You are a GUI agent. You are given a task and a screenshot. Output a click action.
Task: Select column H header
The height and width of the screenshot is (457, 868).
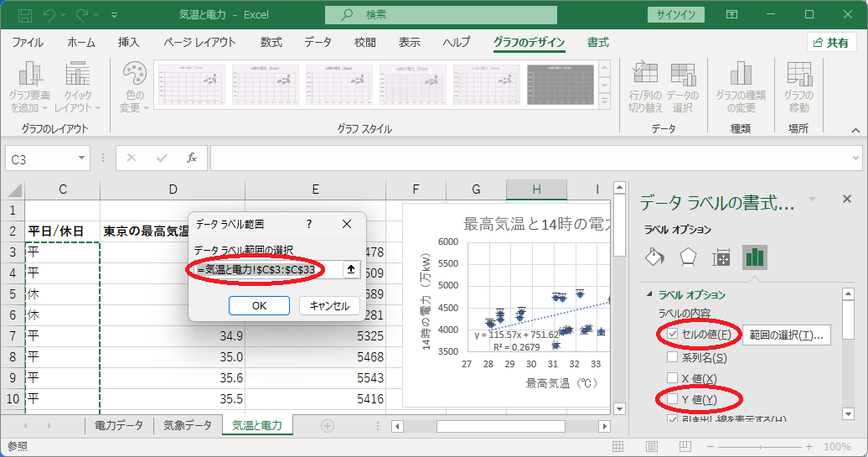coord(536,190)
